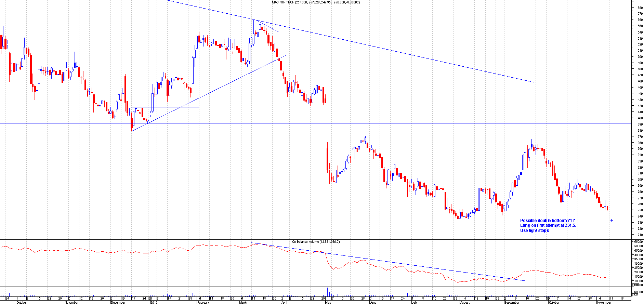Click the red On Balance Volume line
Image resolution: width=644 pixels, height=304 pixels.
[103, 252]
